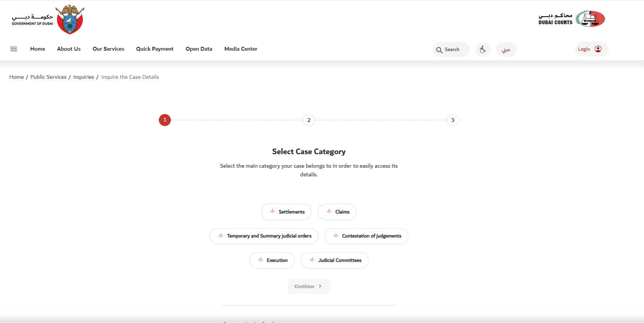This screenshot has height=323, width=644.
Task: Click the 'Select Case Category' heading
Action: tap(309, 152)
